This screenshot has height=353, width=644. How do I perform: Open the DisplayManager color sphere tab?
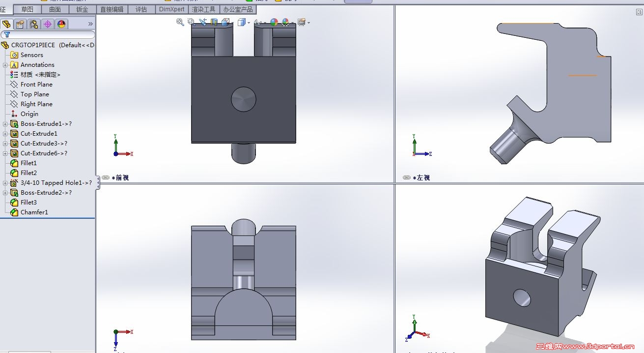(x=61, y=24)
